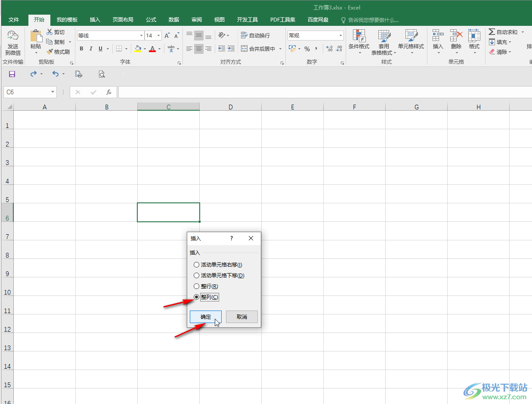This screenshot has height=404, width=532.
Task: Click inside the formula bar
Action: pyautogui.click(x=325, y=92)
